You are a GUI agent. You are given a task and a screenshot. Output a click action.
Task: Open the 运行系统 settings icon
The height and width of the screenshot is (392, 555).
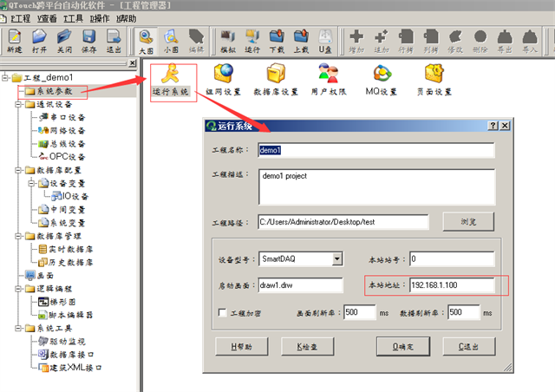[x=172, y=79]
